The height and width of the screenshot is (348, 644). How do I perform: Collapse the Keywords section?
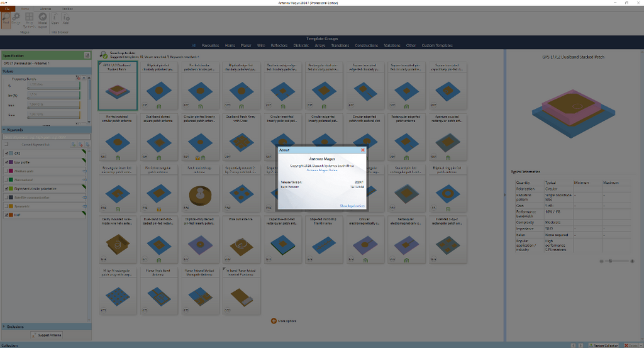coord(4,130)
